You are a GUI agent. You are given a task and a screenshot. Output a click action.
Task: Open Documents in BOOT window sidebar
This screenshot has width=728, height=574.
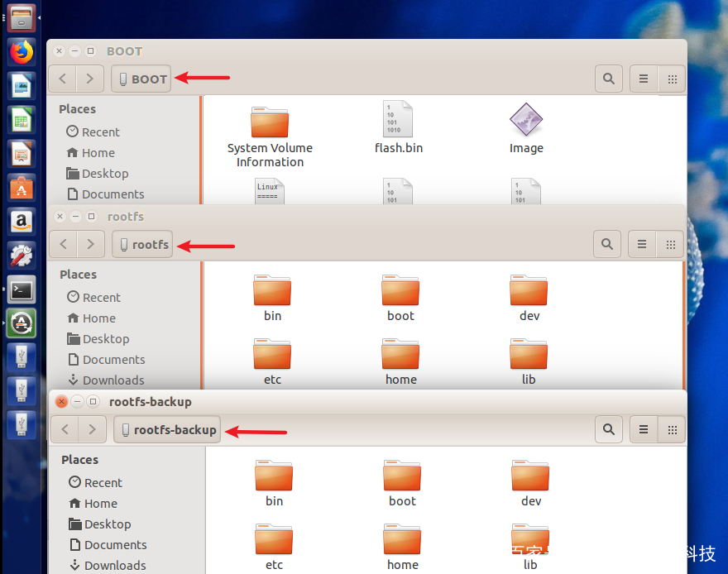click(x=105, y=194)
